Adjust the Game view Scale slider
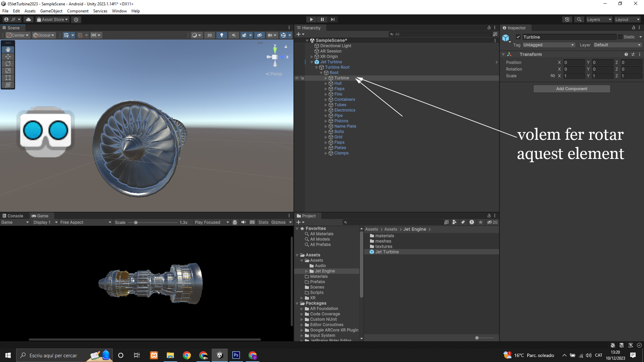This screenshot has width=644, height=362. [136, 223]
